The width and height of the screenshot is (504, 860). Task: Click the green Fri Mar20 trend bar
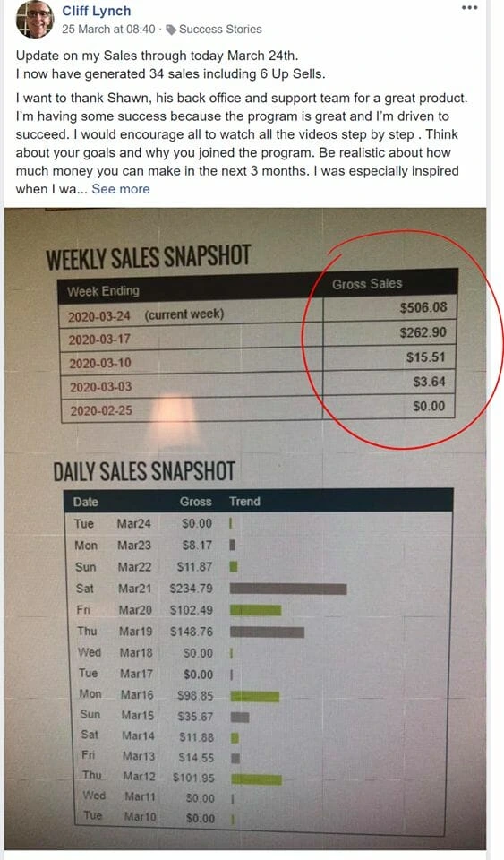coord(255,610)
